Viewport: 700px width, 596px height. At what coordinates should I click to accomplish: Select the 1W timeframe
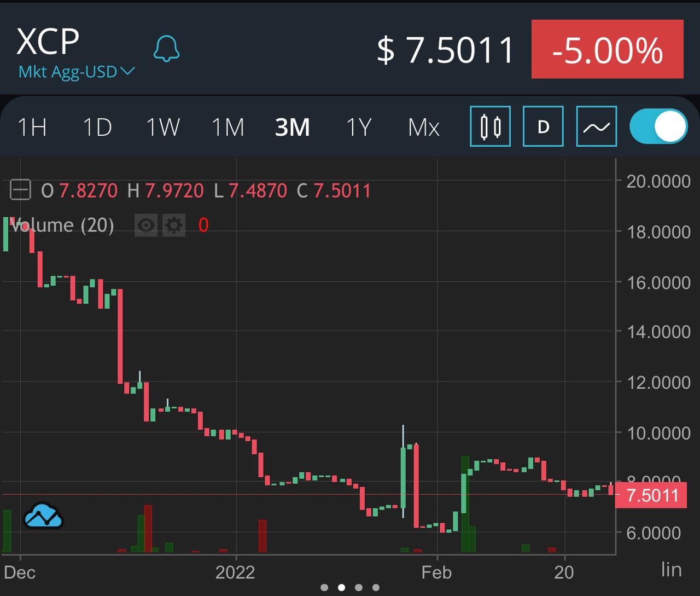(x=163, y=128)
